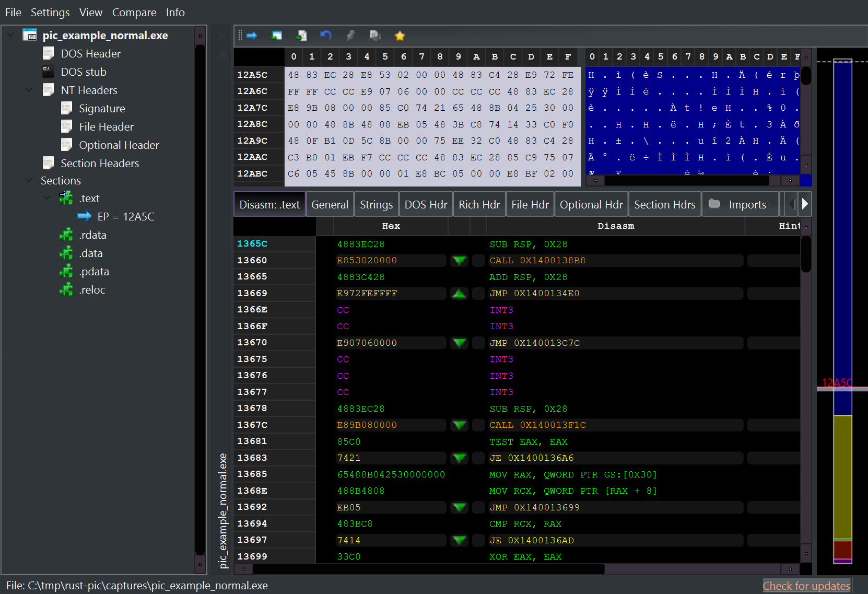868x594 pixels.
Task: Follow the green down arrow at row 13697
Action: pos(460,540)
